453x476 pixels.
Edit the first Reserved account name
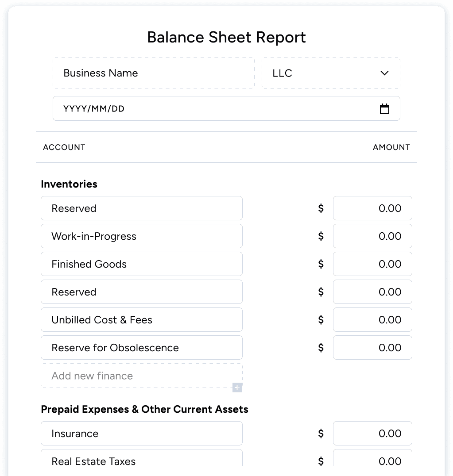tap(141, 208)
